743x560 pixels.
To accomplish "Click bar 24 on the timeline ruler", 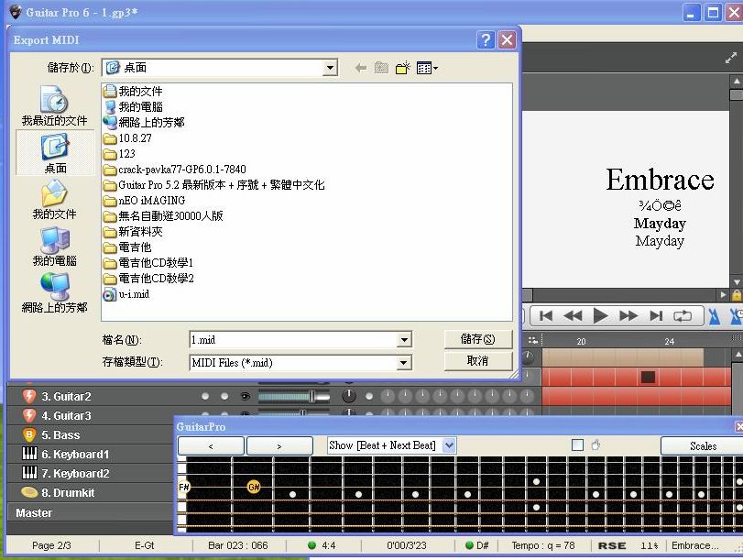I will coord(669,341).
